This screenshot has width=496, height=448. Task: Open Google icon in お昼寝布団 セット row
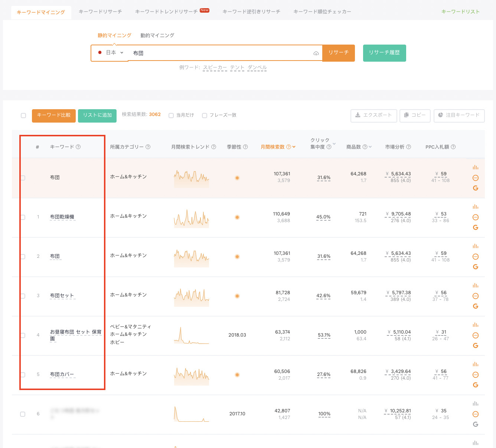click(475, 345)
